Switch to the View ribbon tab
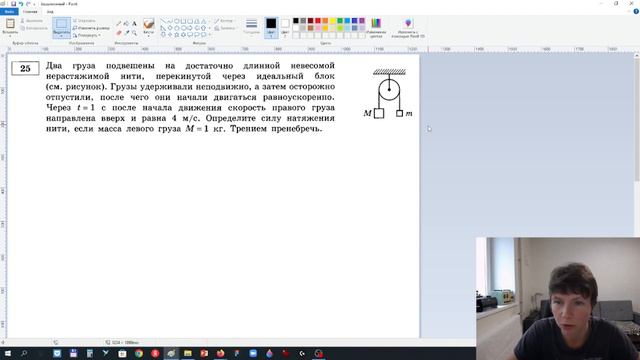This screenshot has height=360, width=640. tap(50, 11)
